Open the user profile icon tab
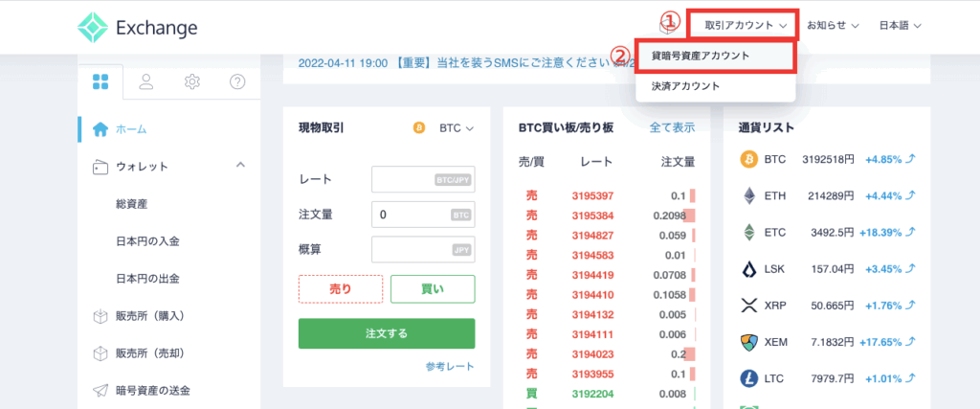 [x=146, y=82]
